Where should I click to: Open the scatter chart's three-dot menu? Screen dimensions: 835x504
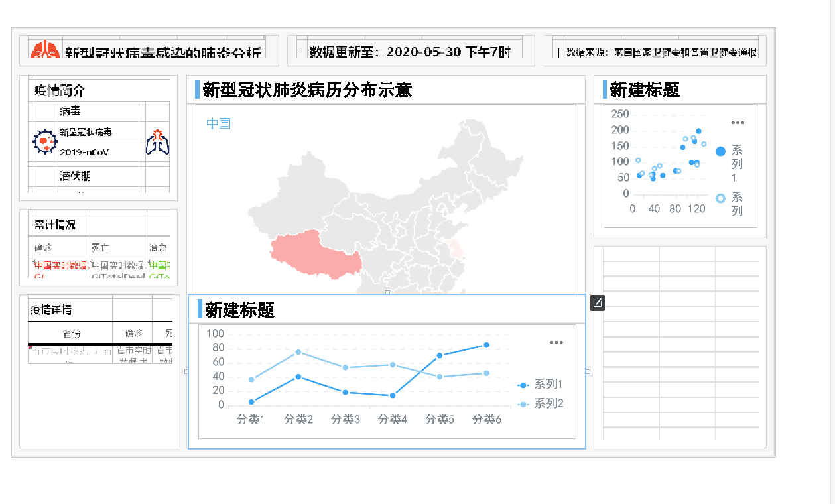coord(738,123)
